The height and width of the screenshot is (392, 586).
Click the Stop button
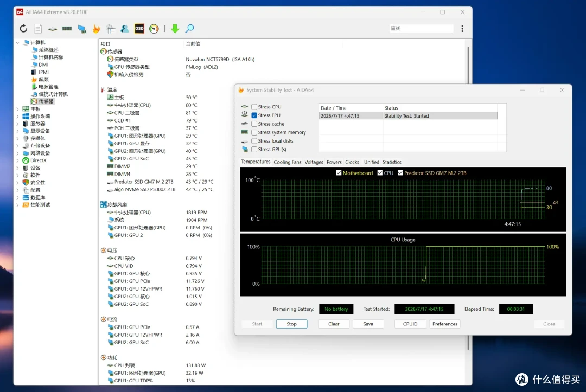coord(291,324)
